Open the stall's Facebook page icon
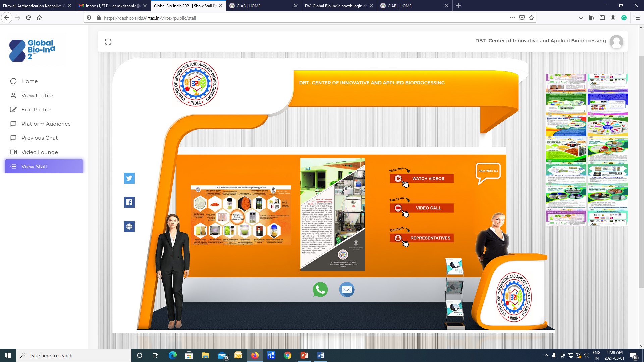 coord(129,202)
